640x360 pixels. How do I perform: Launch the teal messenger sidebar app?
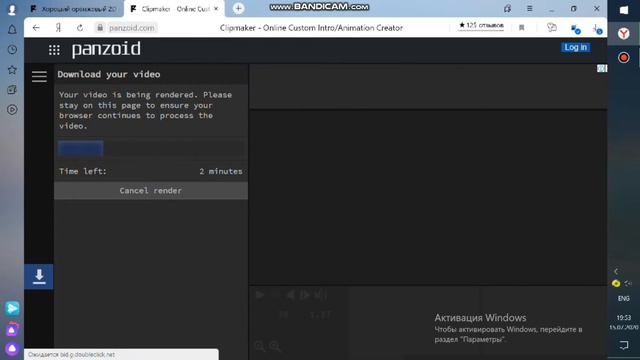click(x=12, y=308)
